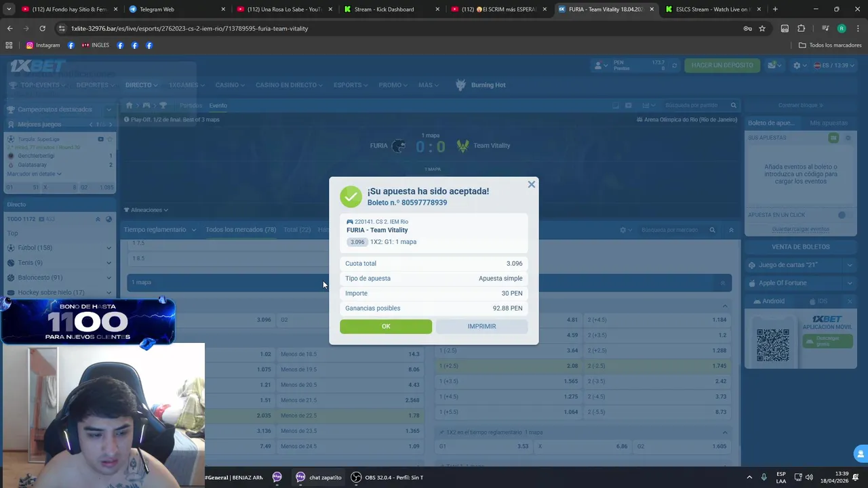This screenshot has width=868, height=488.
Task: Go to next Mejores juegos slide
Action: click(x=111, y=125)
